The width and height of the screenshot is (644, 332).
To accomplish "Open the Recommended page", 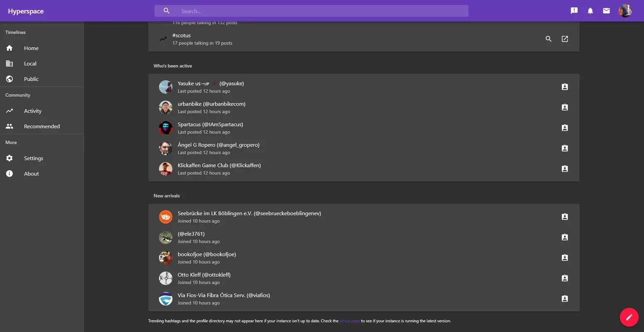I will (41, 126).
